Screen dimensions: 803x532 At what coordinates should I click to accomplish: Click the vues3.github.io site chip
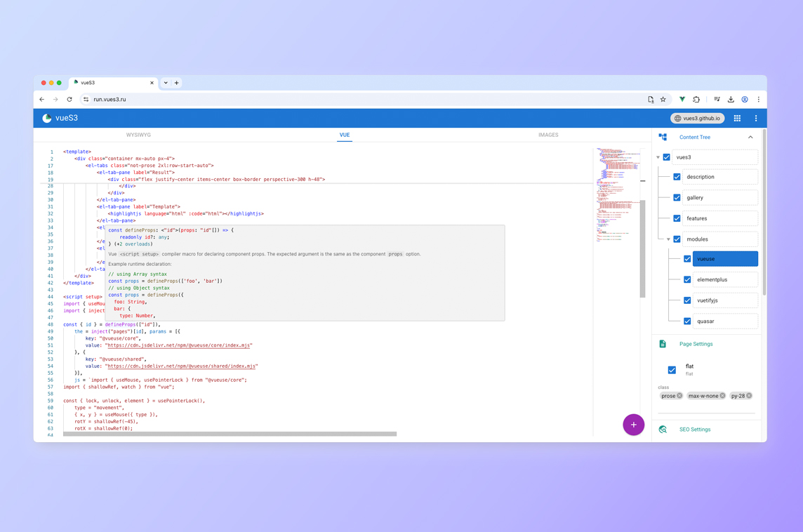(697, 119)
